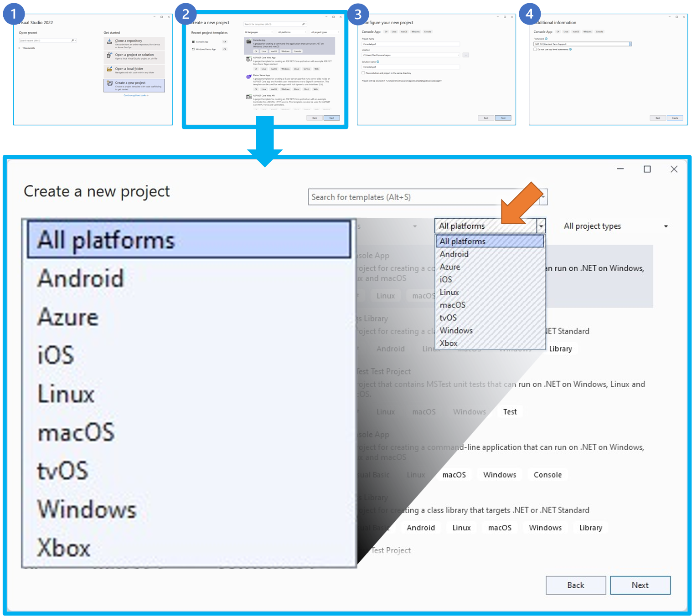Screen dimensions: 692x616
Task: Click the magnifier icon in the Search recent box
Action: [x=72, y=41]
